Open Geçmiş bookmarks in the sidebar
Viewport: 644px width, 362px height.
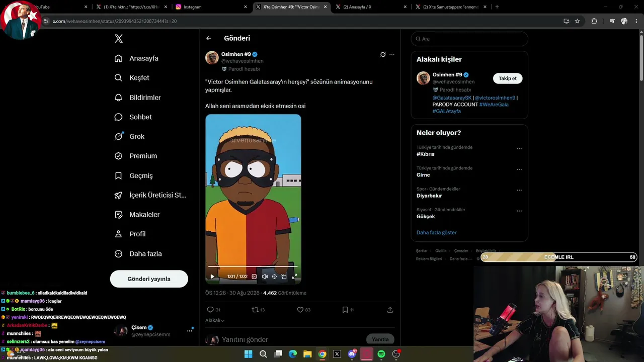point(133,175)
